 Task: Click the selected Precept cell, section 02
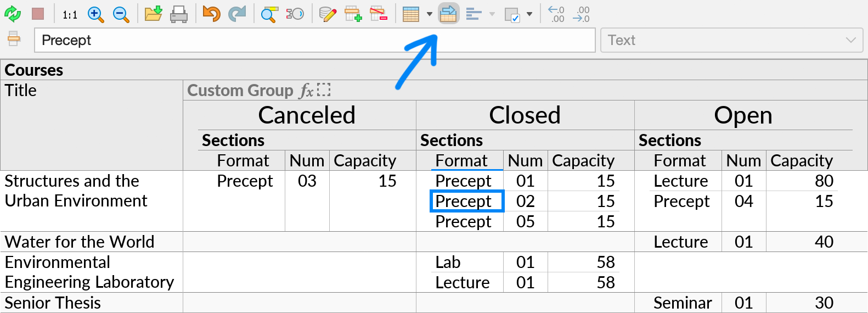(x=467, y=201)
